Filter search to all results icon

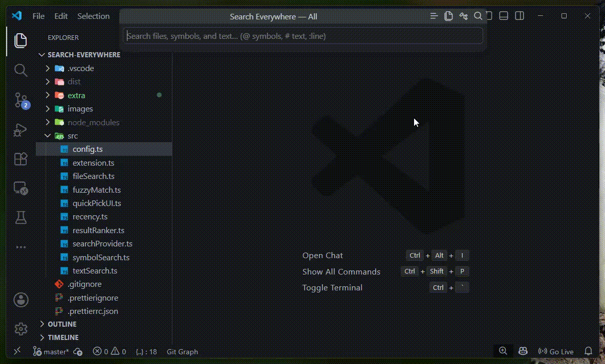point(434,16)
